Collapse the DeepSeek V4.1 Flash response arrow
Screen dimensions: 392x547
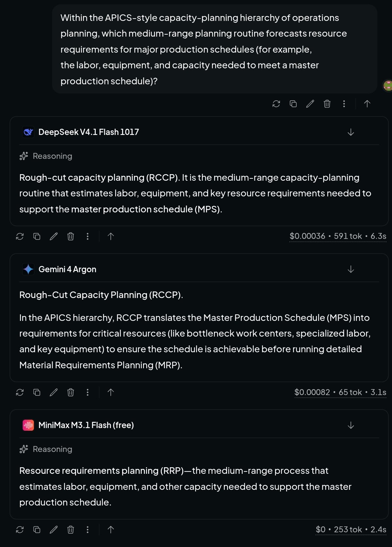(351, 132)
